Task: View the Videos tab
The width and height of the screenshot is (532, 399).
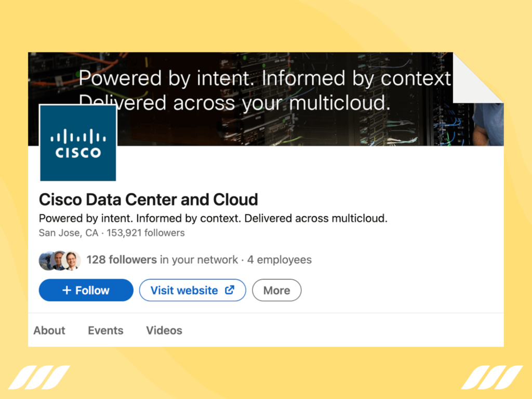Action: (x=164, y=330)
